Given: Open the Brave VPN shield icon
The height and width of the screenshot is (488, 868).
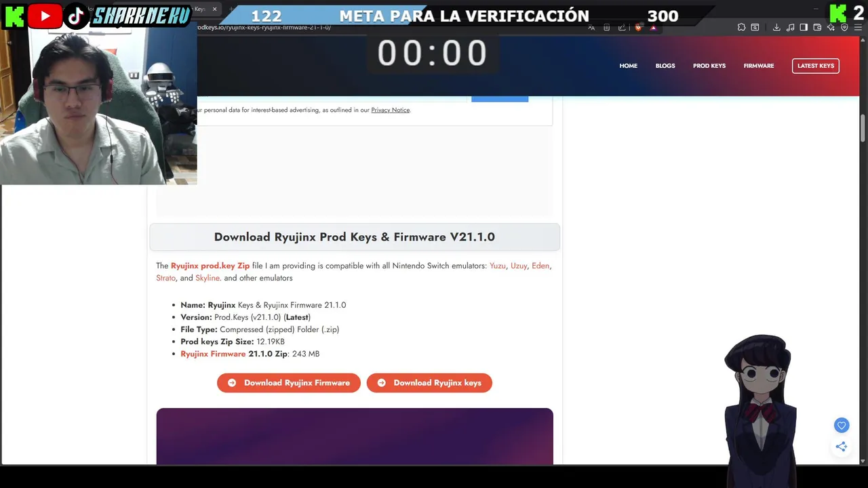Looking at the screenshot, I should click(x=844, y=28).
